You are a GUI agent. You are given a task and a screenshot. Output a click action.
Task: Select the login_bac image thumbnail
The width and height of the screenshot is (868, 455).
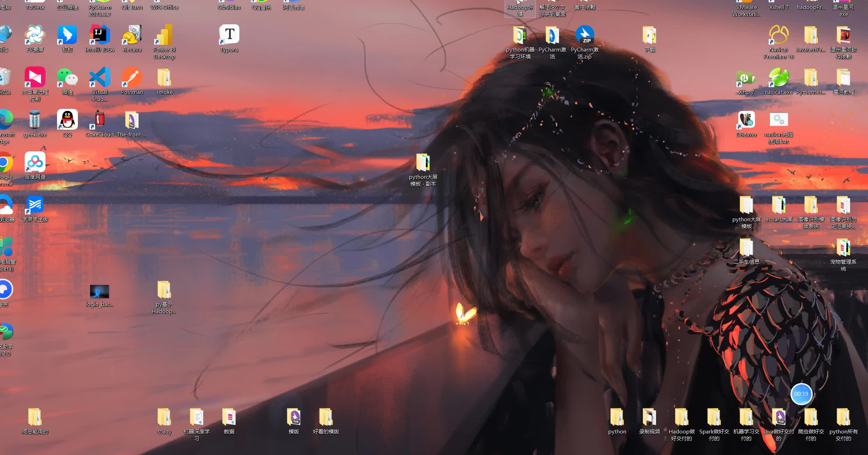click(x=99, y=292)
